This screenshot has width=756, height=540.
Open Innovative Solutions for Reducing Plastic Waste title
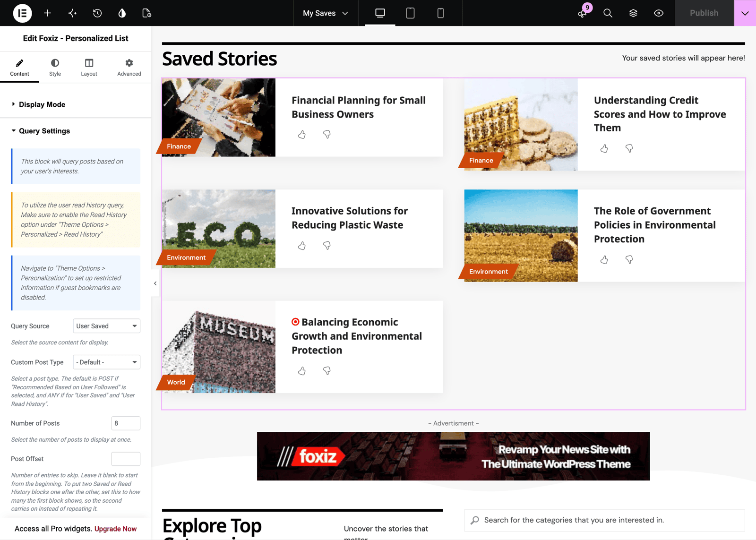click(350, 218)
